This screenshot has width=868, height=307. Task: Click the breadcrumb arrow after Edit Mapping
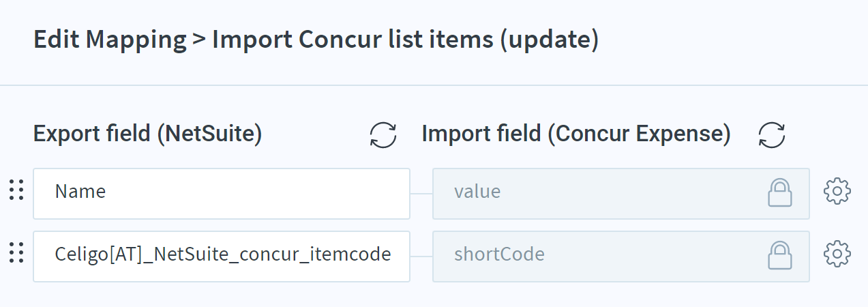pos(199,41)
